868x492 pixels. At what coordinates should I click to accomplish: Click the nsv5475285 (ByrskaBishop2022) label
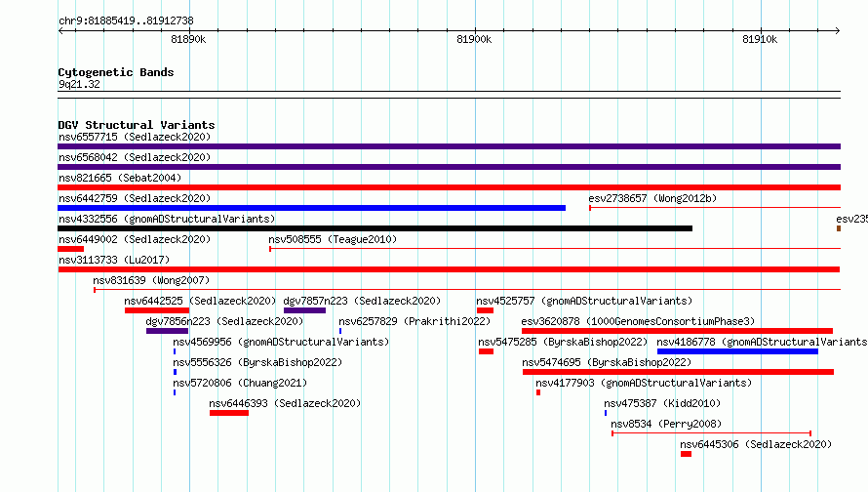pyautogui.click(x=563, y=342)
